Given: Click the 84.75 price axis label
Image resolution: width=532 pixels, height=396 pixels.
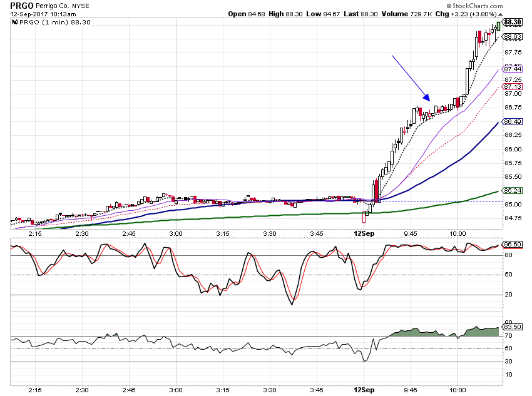Looking at the screenshot, I should coord(513,218).
